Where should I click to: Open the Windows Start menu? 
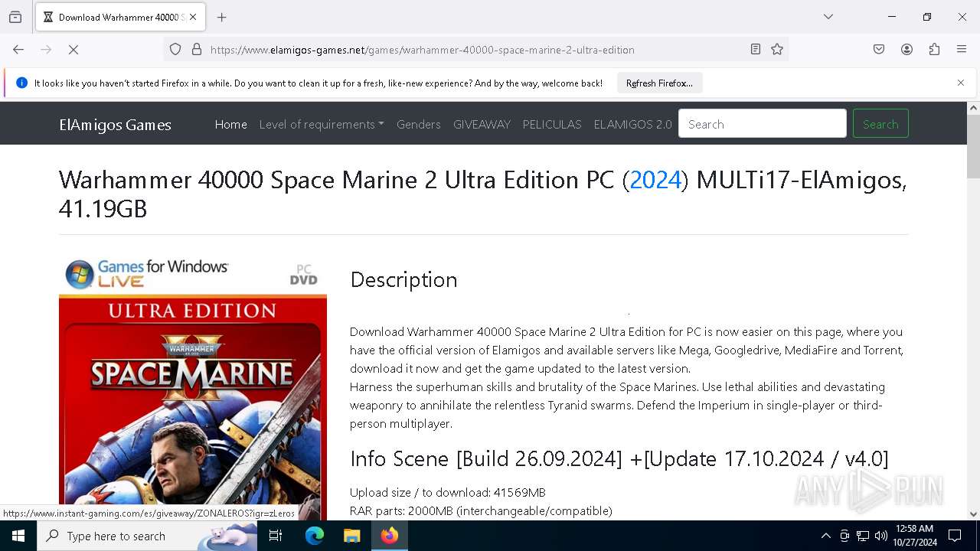pyautogui.click(x=18, y=536)
